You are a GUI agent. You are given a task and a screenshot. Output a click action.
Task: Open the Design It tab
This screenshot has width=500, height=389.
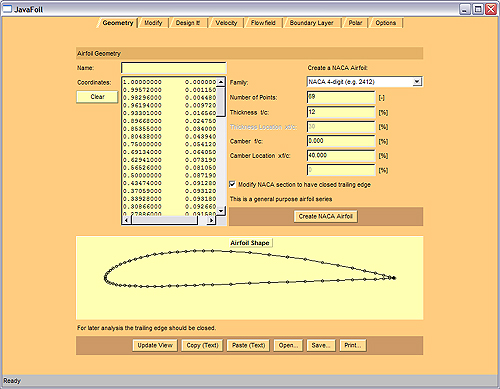point(188,23)
